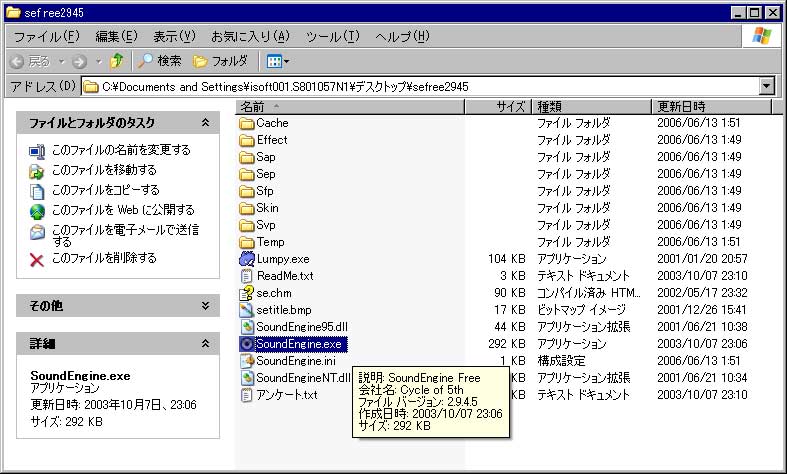Click the Windows flag logo
This screenshot has height=474, width=787.
click(761, 36)
